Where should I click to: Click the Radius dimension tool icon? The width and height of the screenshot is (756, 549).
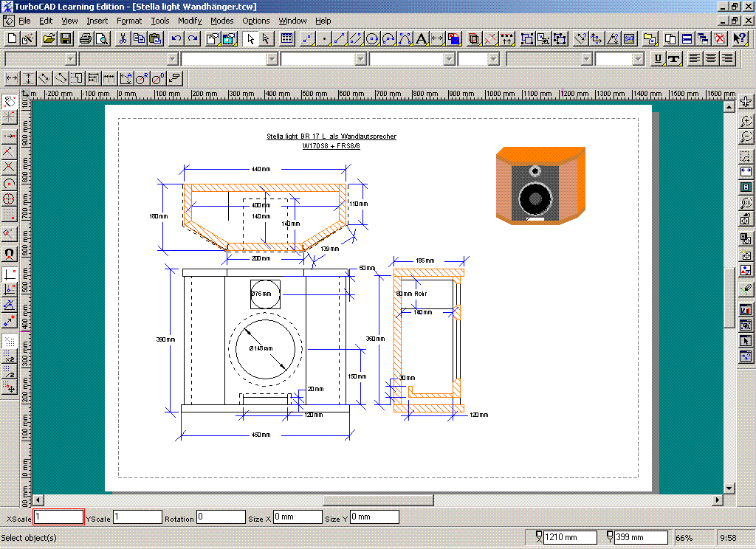click(142, 77)
